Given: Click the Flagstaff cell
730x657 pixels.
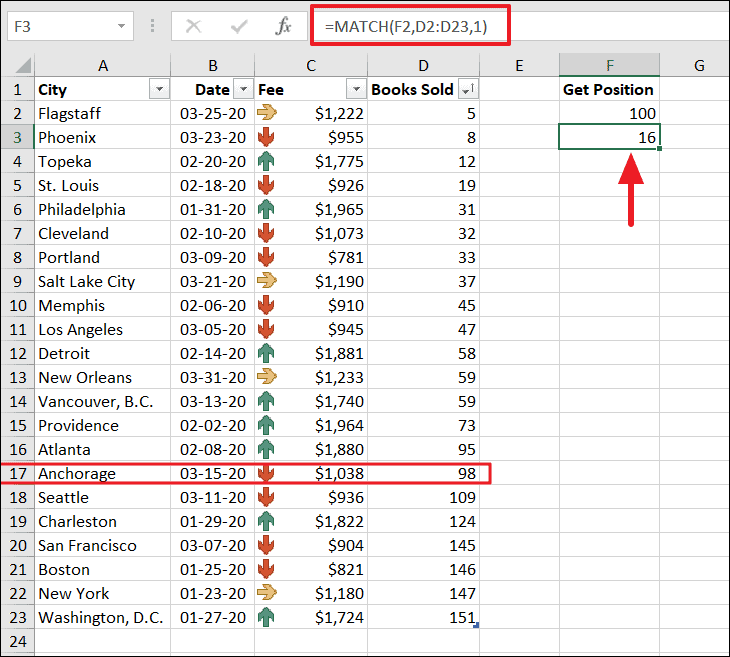Looking at the screenshot, I should coord(102,113).
